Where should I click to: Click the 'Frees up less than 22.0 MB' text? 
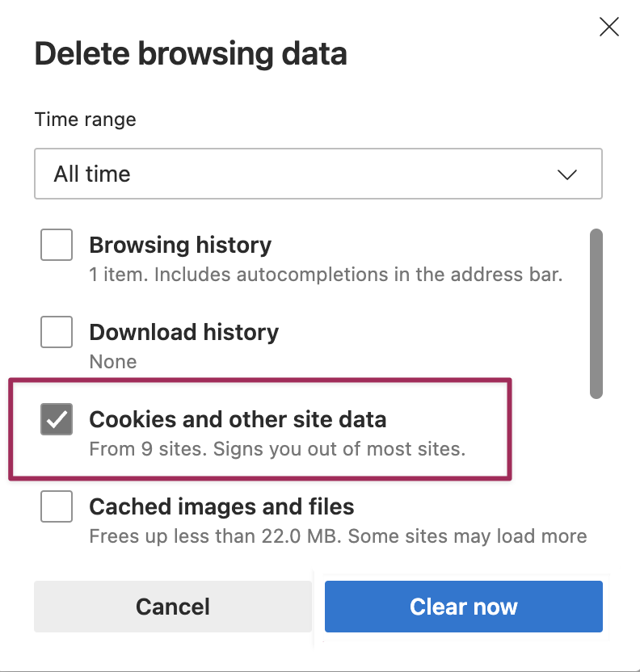(x=338, y=535)
